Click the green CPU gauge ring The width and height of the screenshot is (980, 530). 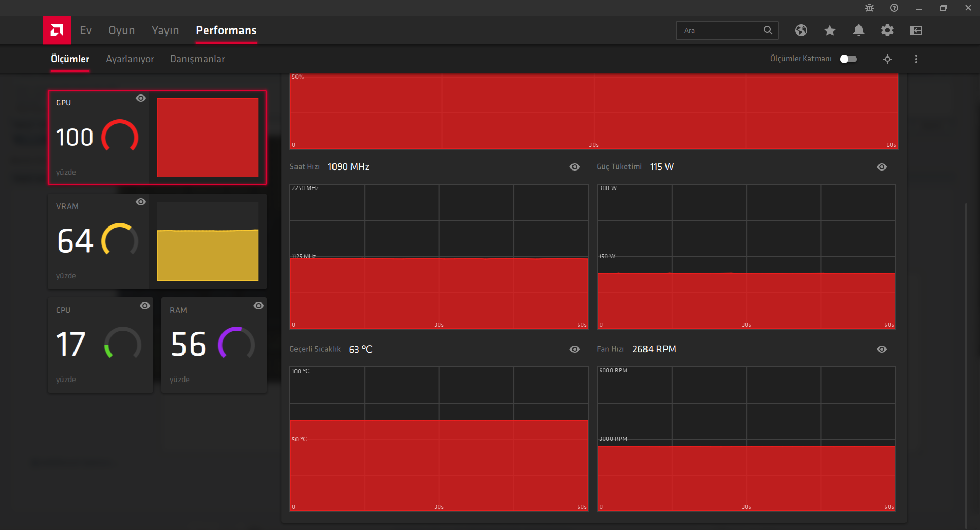(122, 343)
